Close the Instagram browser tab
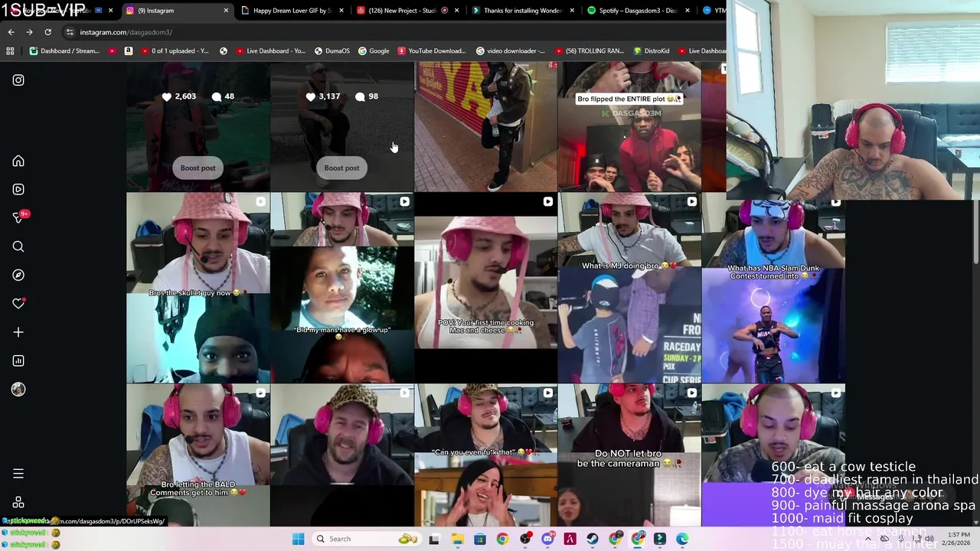980x551 pixels. (x=226, y=11)
